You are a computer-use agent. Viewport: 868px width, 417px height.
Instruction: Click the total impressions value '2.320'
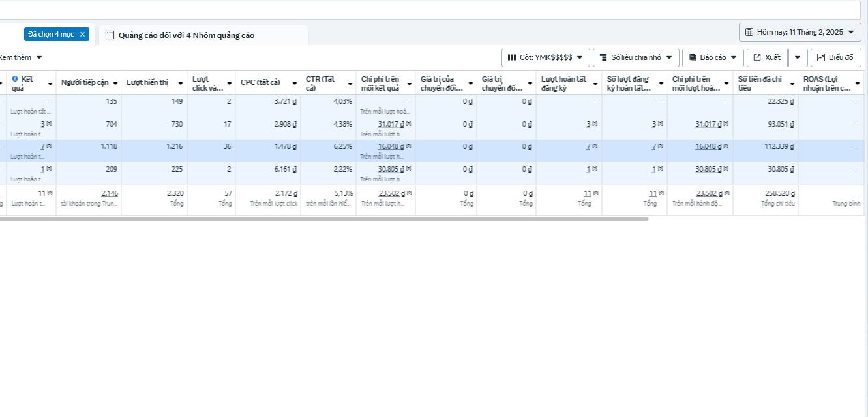[x=175, y=193]
